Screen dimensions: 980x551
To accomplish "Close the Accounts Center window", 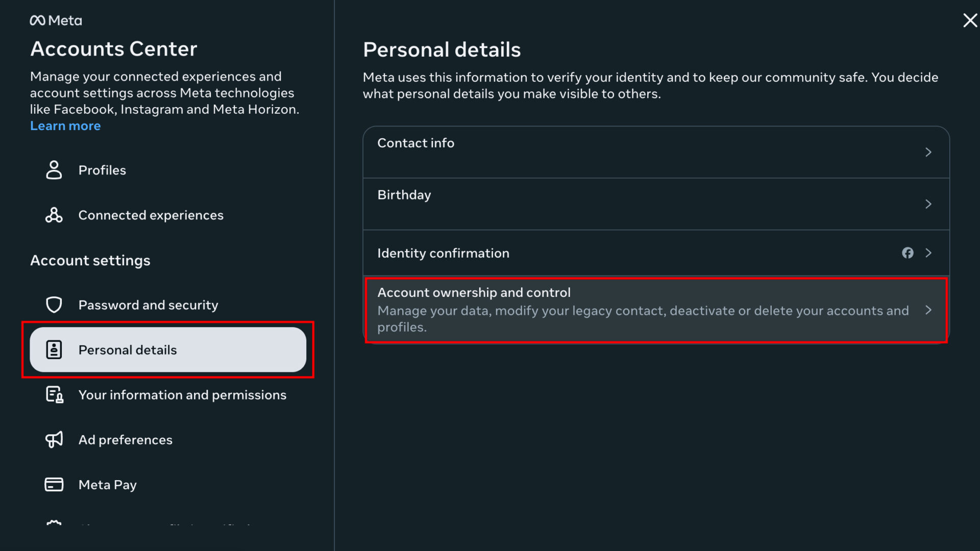I will 970,20.
